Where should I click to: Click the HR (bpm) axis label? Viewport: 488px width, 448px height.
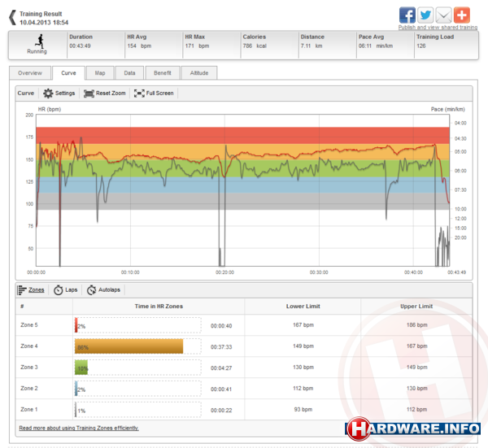[50, 110]
